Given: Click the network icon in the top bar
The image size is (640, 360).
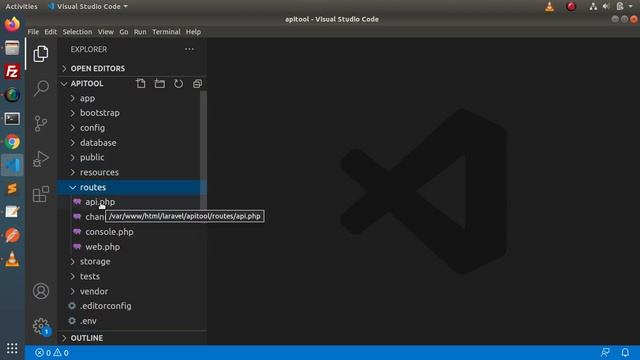Looking at the screenshot, I should click(593, 7).
